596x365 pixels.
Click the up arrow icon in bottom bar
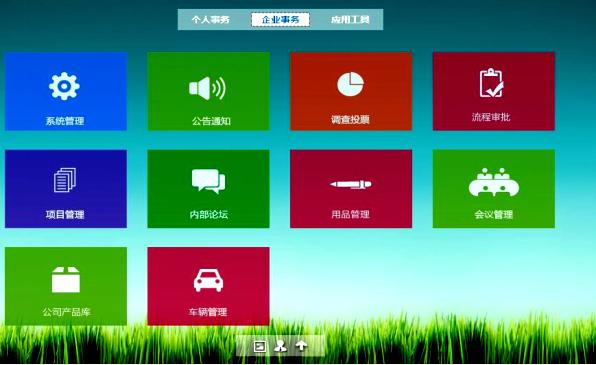pos(301,346)
